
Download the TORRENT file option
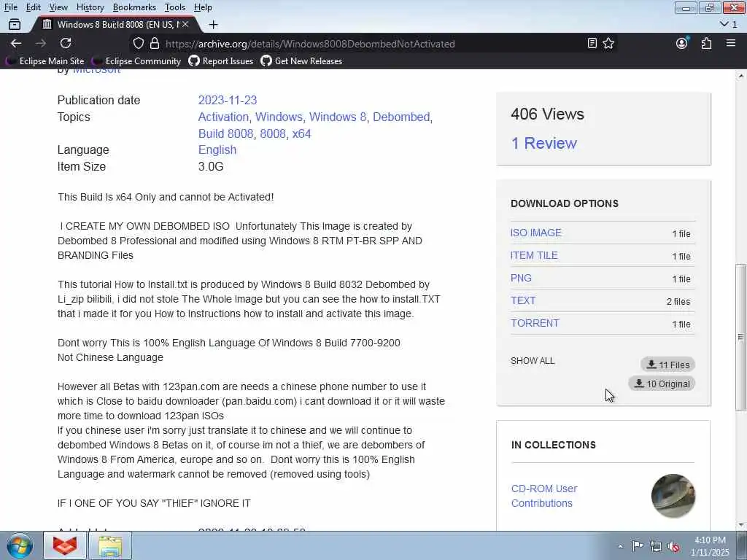(535, 323)
